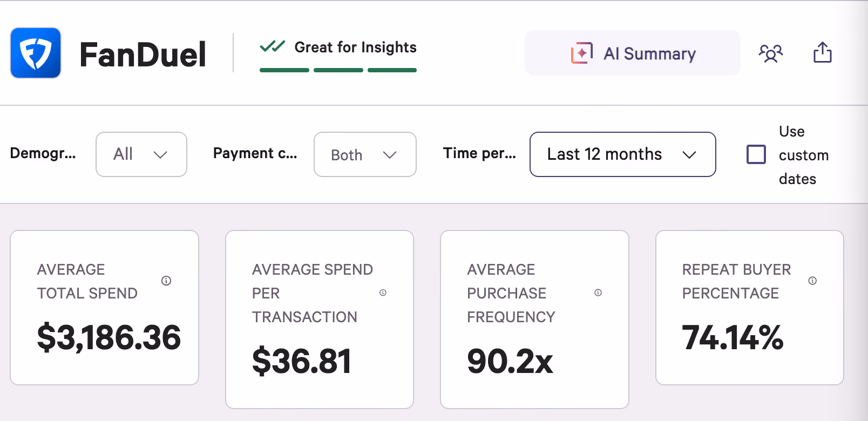Click the Great for Insights label
The height and width of the screenshot is (421, 868).
coord(355,47)
